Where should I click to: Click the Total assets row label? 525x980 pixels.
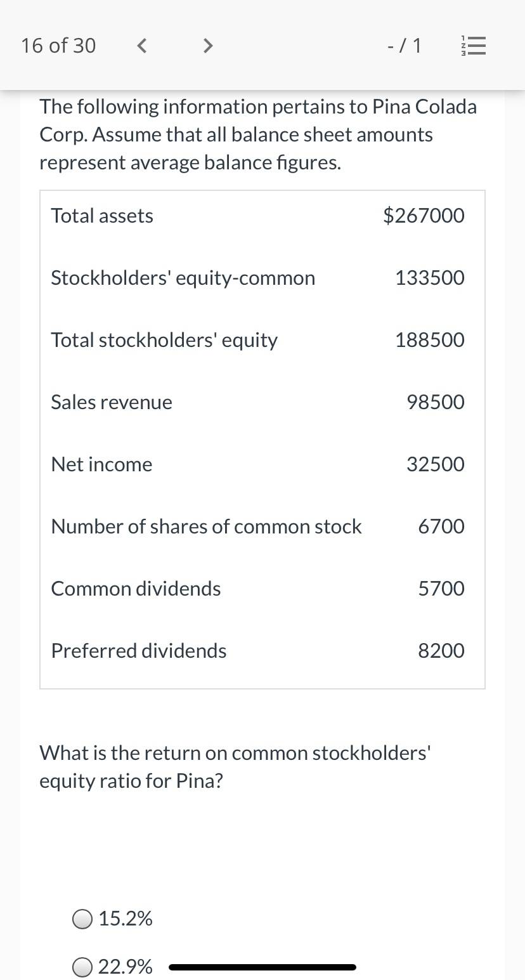coord(102,216)
